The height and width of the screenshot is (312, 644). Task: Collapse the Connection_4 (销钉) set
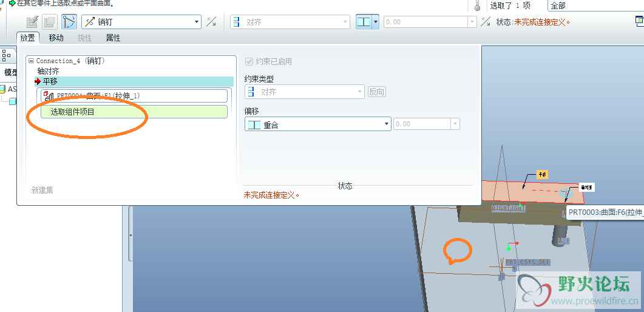31,61
